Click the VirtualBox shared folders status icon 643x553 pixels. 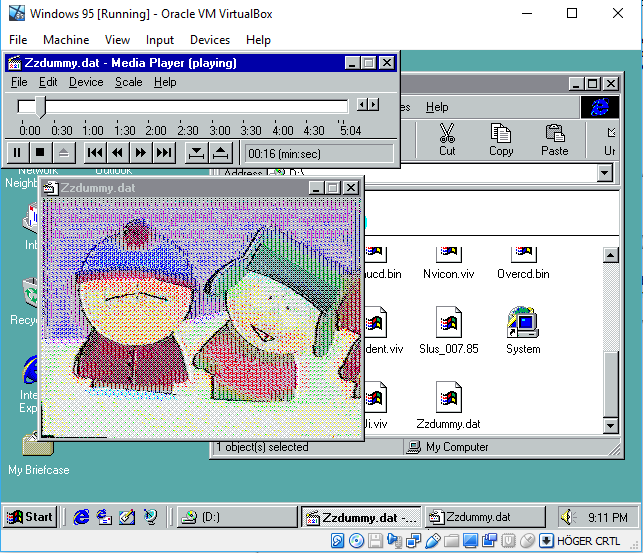tap(451, 541)
